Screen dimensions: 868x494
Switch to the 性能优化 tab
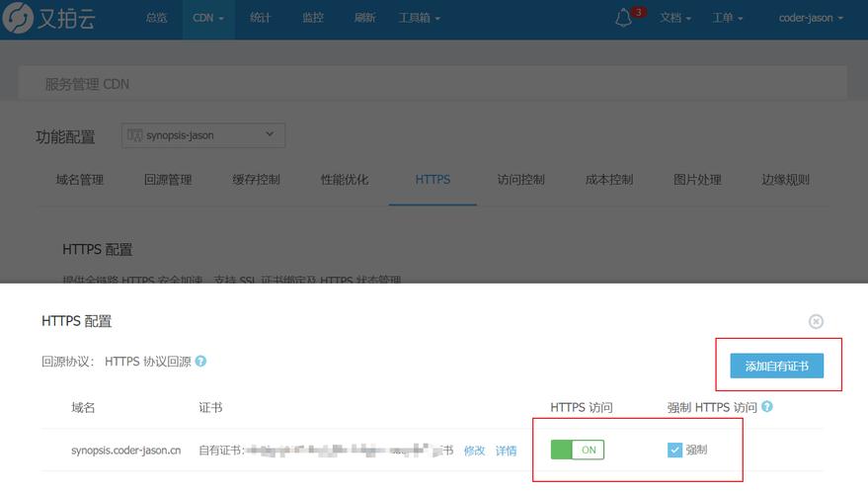345,180
